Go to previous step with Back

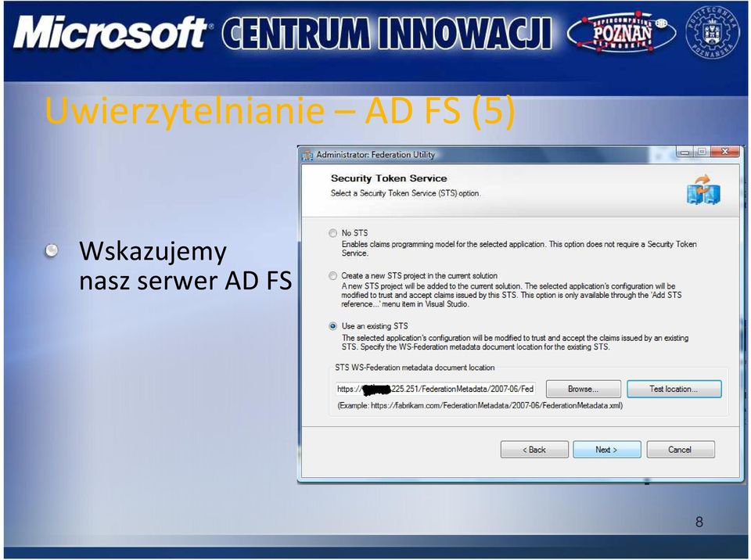click(534, 450)
